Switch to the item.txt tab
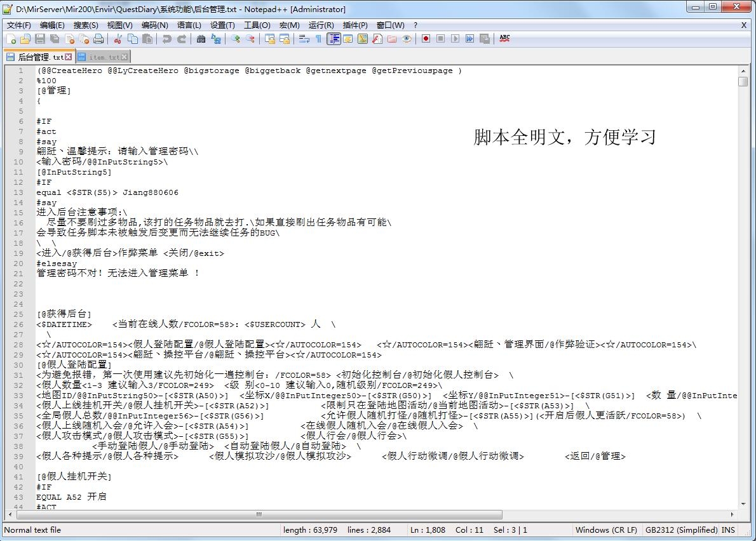756x541 pixels. [104, 57]
